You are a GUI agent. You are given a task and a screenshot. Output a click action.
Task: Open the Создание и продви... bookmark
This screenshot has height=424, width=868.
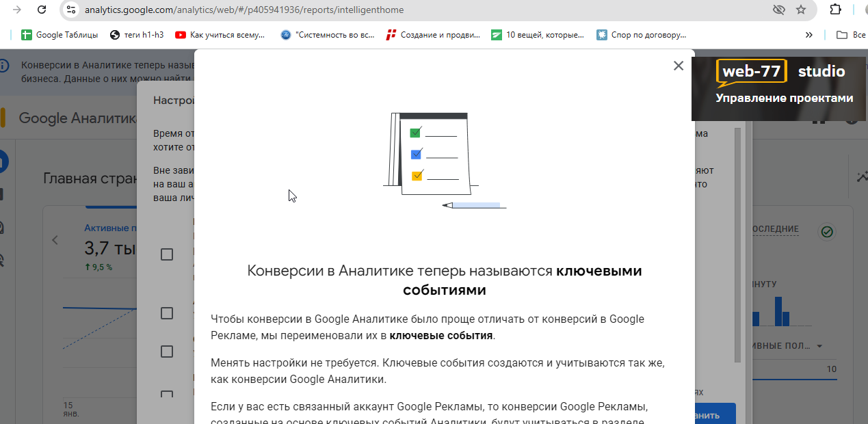pos(433,34)
